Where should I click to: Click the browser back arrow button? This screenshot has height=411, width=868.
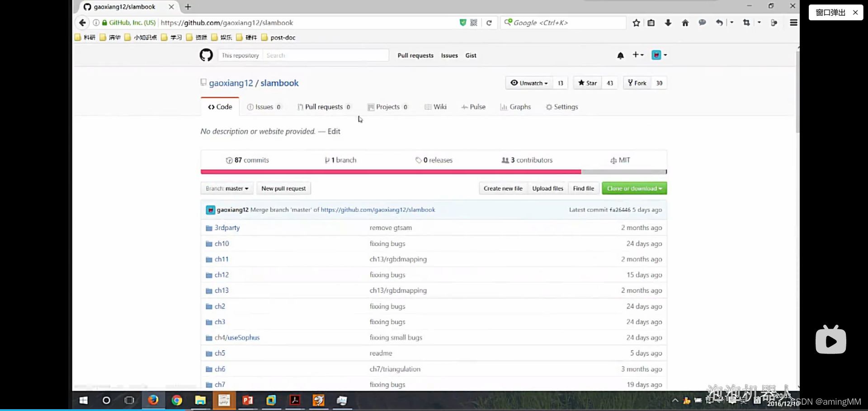[x=82, y=23]
